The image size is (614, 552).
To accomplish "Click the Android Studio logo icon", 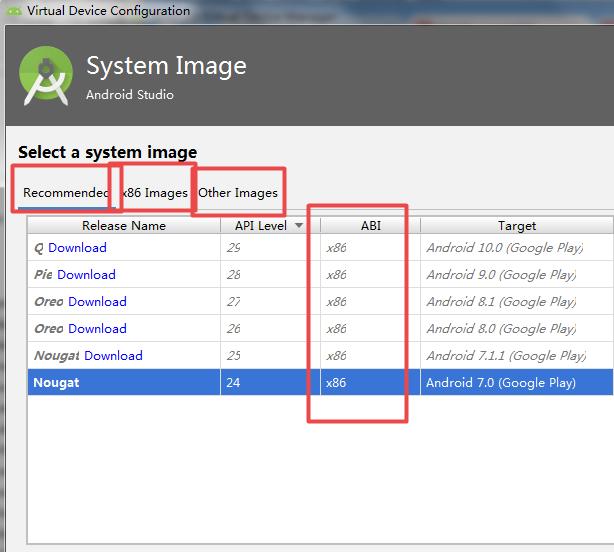I will click(46, 76).
